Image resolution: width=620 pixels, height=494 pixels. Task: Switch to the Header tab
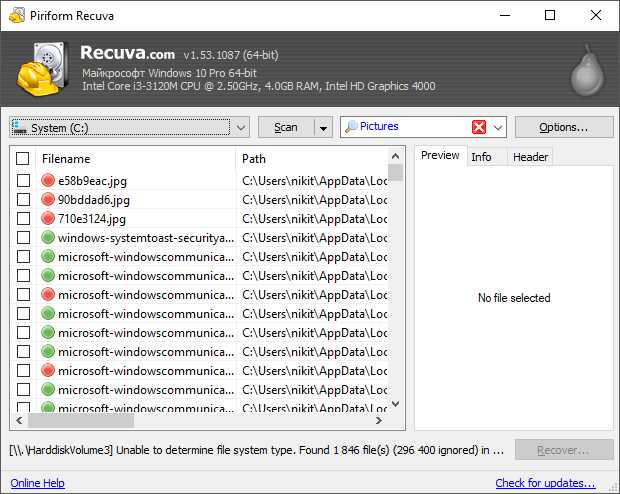530,157
